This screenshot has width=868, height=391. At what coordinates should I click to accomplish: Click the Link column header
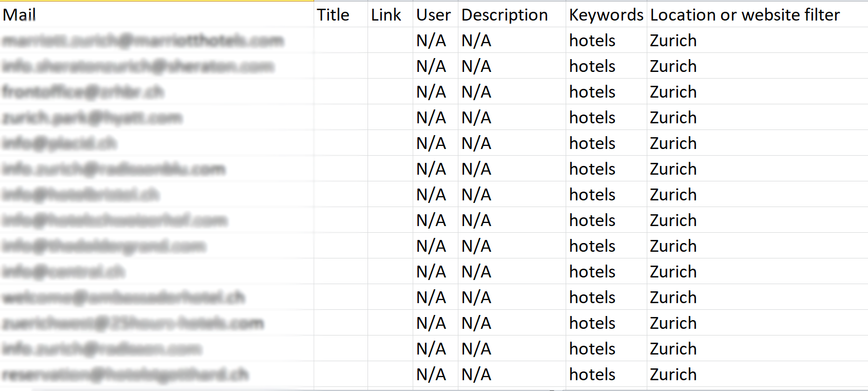[386, 15]
